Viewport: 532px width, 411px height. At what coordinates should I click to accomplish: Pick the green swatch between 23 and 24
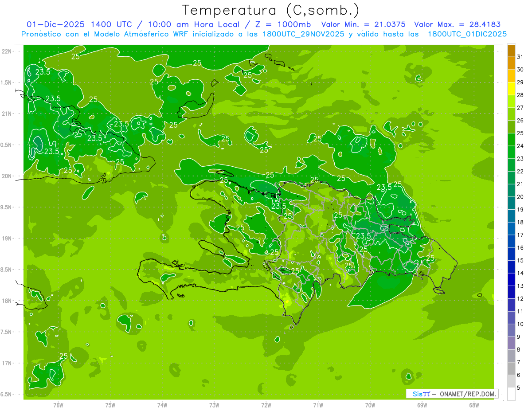point(511,152)
